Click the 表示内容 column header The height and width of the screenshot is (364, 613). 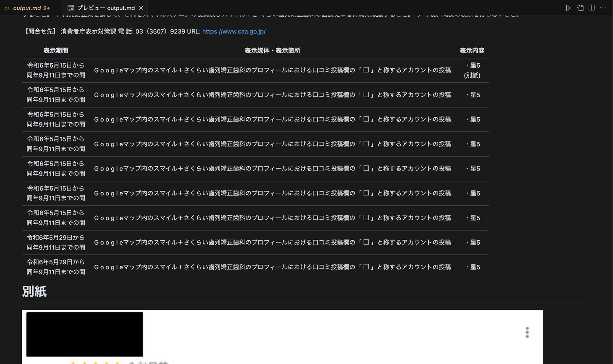click(472, 51)
